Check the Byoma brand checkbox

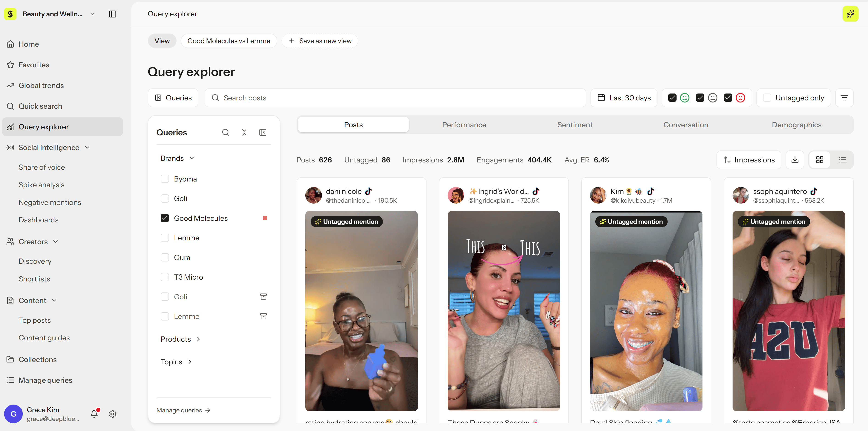point(165,179)
